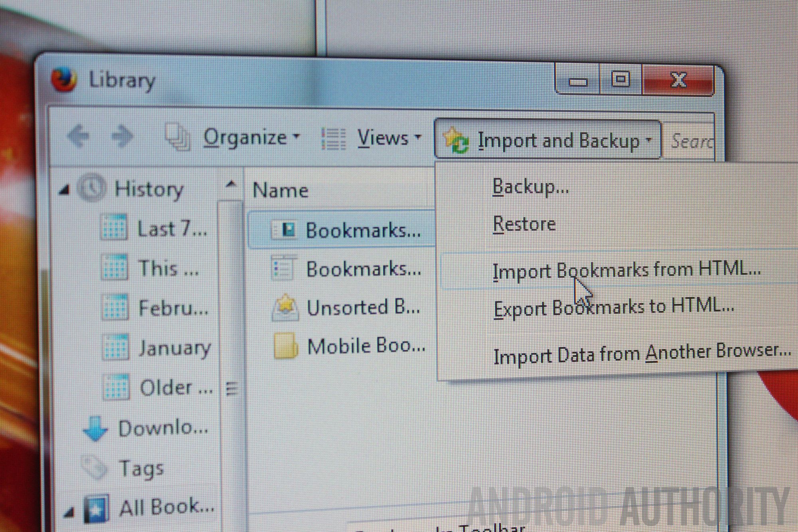
Task: Click the back arrow navigation icon
Action: tap(78, 136)
